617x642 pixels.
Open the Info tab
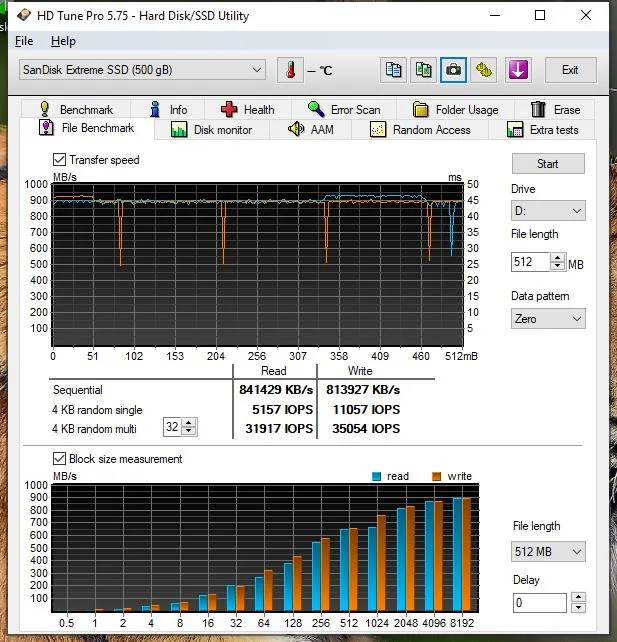(168, 109)
